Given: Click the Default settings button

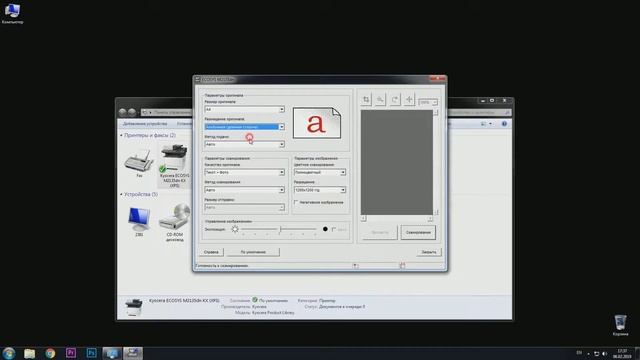Looking at the screenshot, I should coord(253,252).
